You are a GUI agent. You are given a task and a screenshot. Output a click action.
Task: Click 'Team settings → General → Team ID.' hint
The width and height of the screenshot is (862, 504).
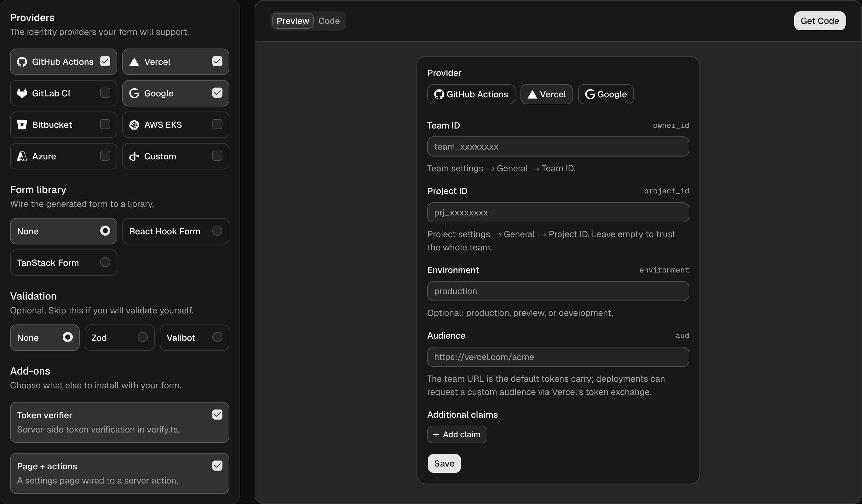pos(501,169)
